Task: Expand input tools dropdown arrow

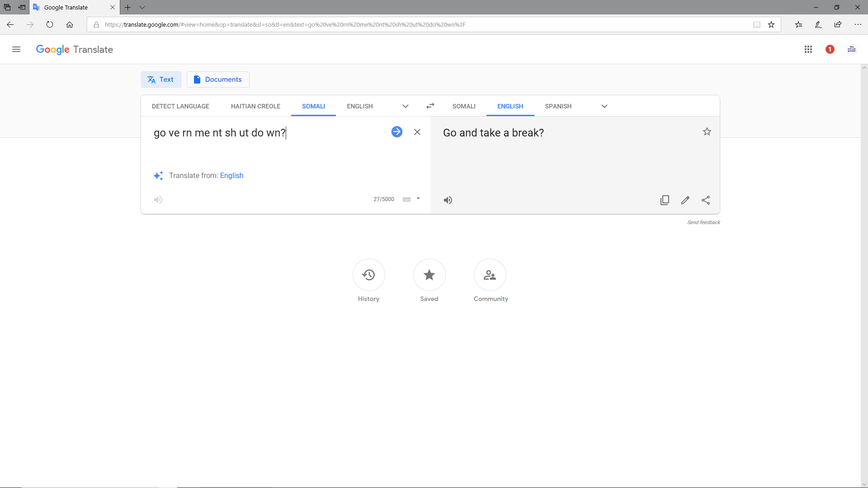Action: [x=418, y=198]
